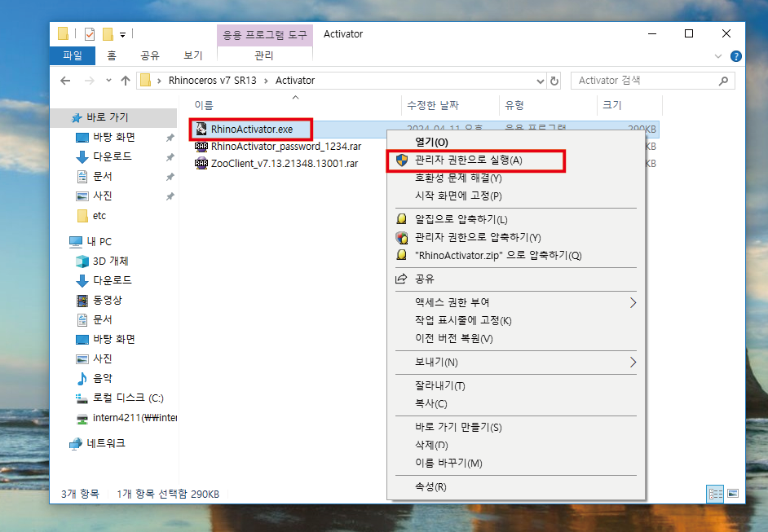Open the recent locations dropdown arrow
Image resolution: width=768 pixels, height=532 pixels.
[x=108, y=81]
